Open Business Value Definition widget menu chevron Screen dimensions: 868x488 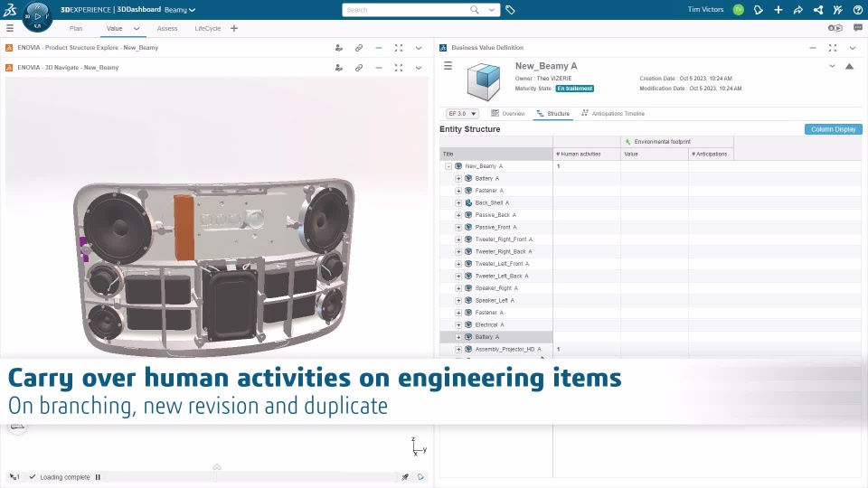(x=853, y=48)
